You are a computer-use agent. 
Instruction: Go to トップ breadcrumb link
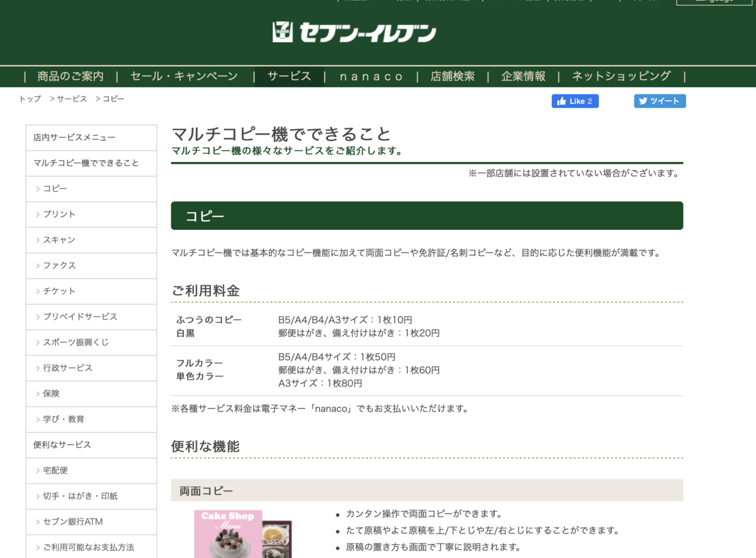[x=30, y=99]
